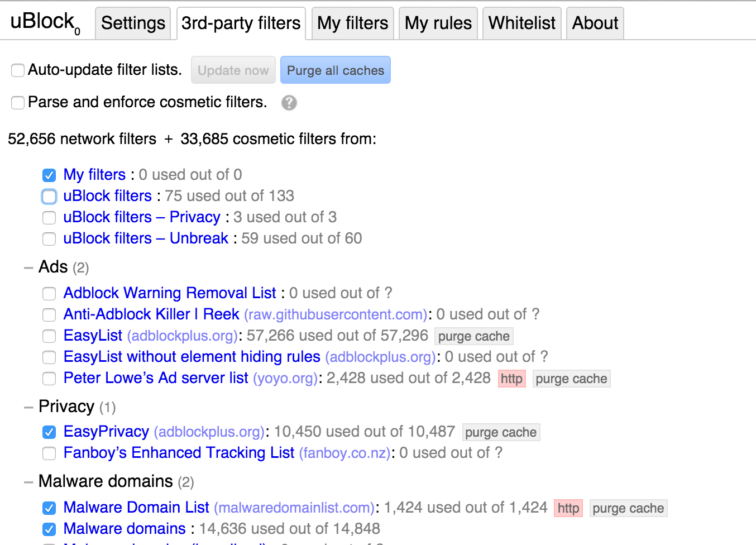
Task: Click the cosmetic filters help question-mark icon
Action: [289, 103]
